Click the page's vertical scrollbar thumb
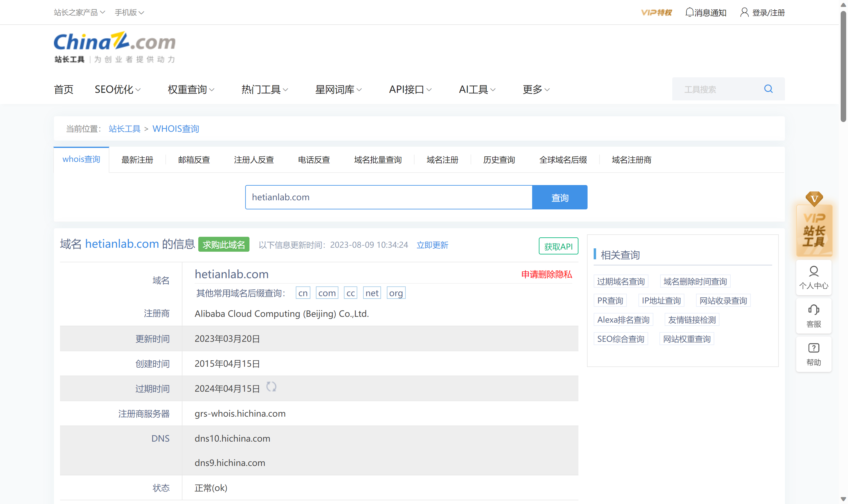This screenshot has width=848, height=504. point(843,66)
